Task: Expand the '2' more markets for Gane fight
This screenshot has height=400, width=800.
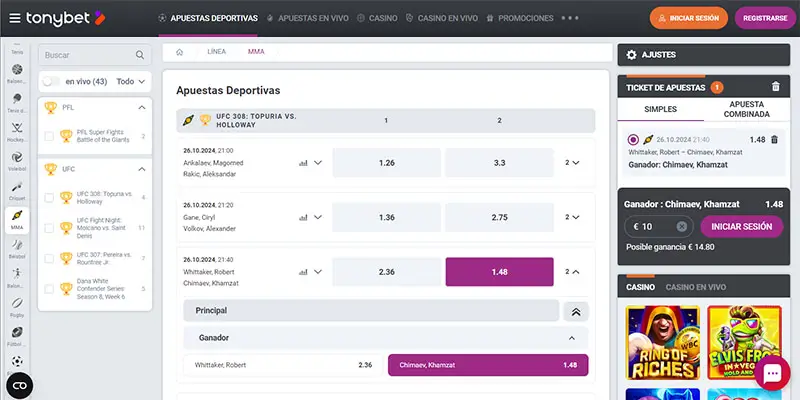Action: tap(572, 217)
